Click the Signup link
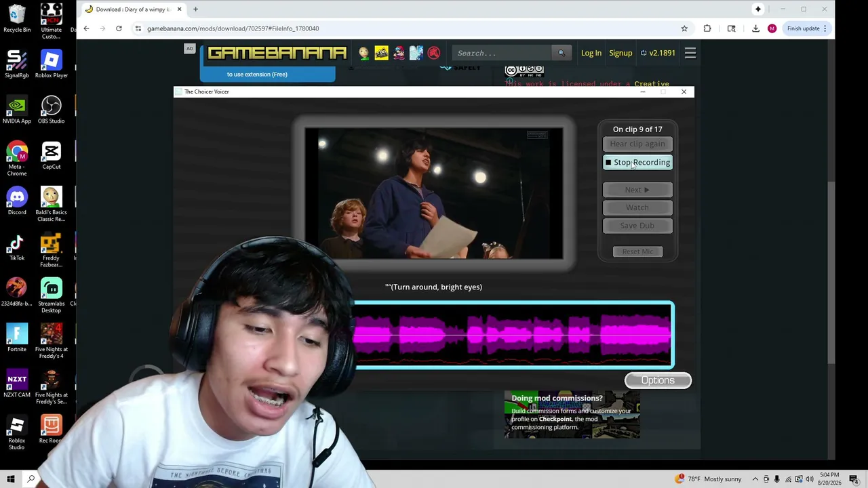 [x=620, y=53]
